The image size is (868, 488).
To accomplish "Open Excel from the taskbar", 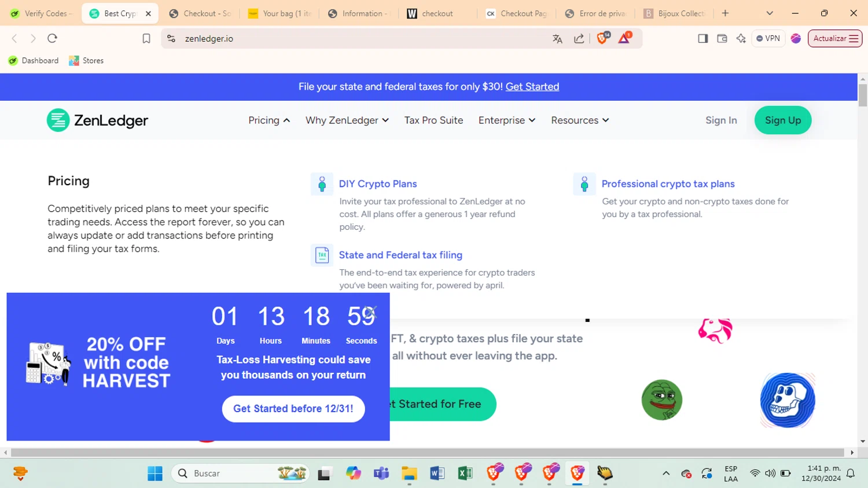I will pyautogui.click(x=465, y=474).
